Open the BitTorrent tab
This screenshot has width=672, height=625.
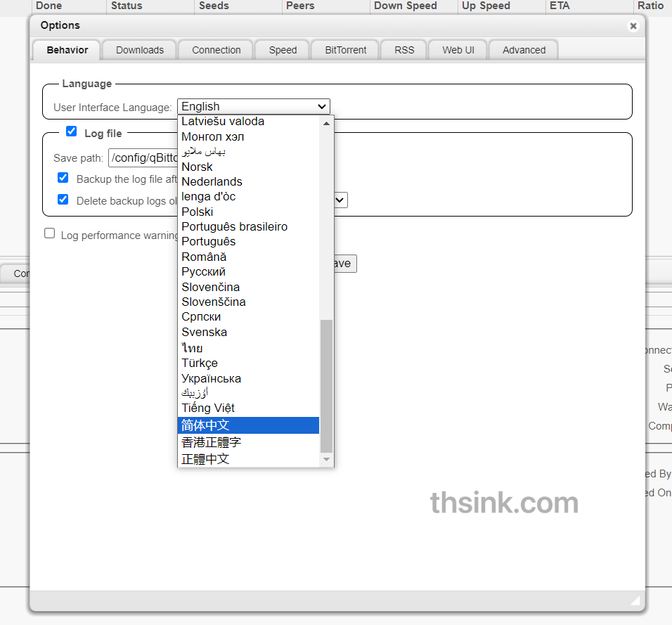(346, 50)
